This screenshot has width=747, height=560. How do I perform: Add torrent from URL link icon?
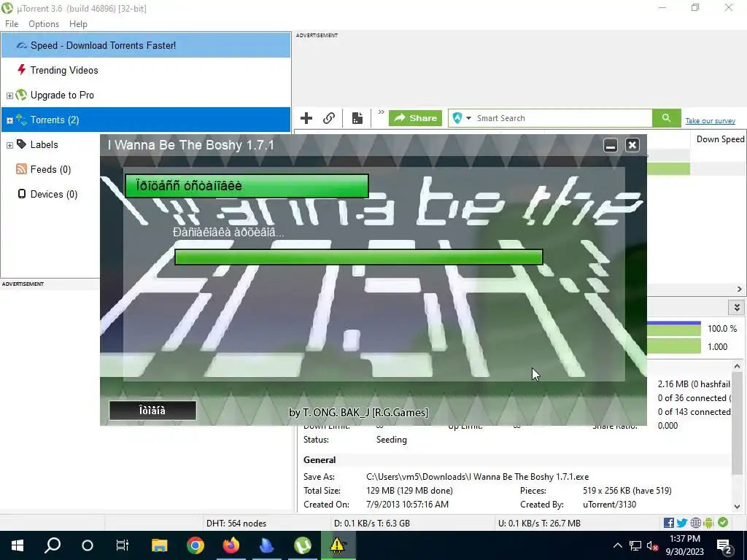[x=329, y=118]
